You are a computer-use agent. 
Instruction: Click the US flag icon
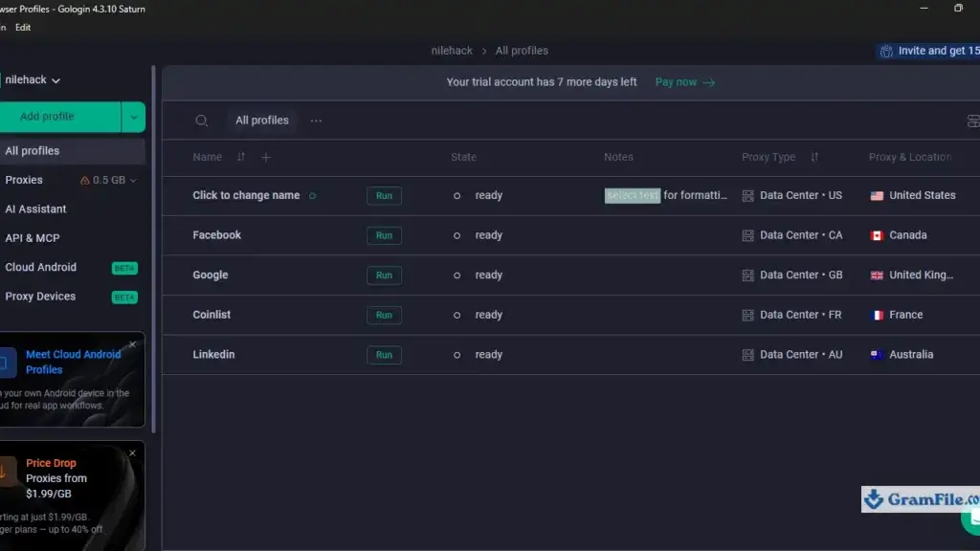click(x=877, y=195)
